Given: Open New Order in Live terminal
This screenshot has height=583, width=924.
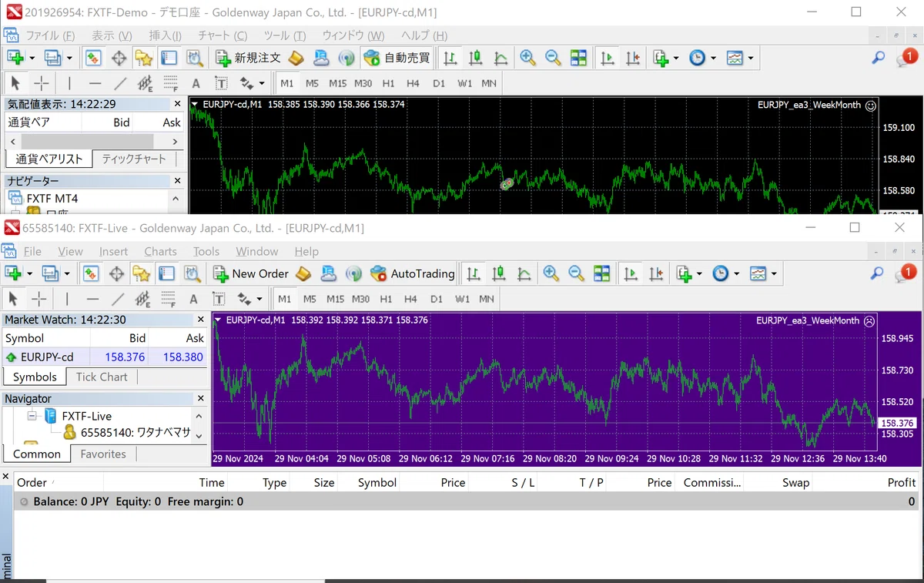Looking at the screenshot, I should pyautogui.click(x=251, y=273).
